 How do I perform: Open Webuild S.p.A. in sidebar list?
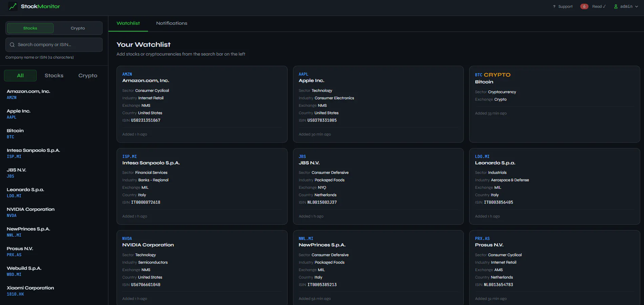pos(54,271)
